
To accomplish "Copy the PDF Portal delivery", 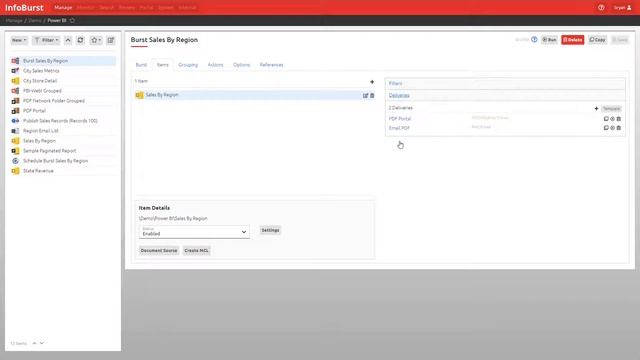I will click(606, 119).
